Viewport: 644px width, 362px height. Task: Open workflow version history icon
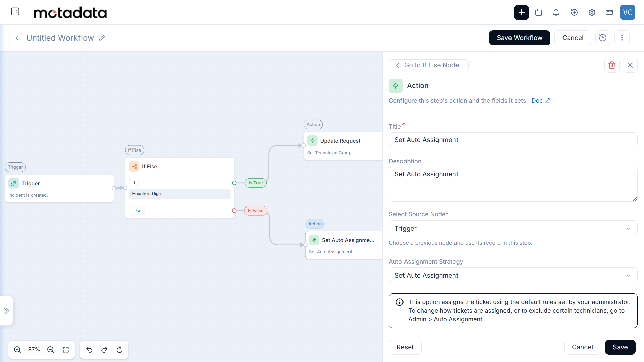(603, 38)
